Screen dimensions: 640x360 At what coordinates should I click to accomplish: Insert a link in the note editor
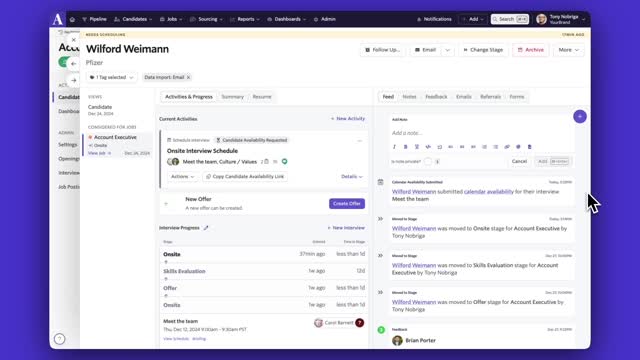coord(507,147)
